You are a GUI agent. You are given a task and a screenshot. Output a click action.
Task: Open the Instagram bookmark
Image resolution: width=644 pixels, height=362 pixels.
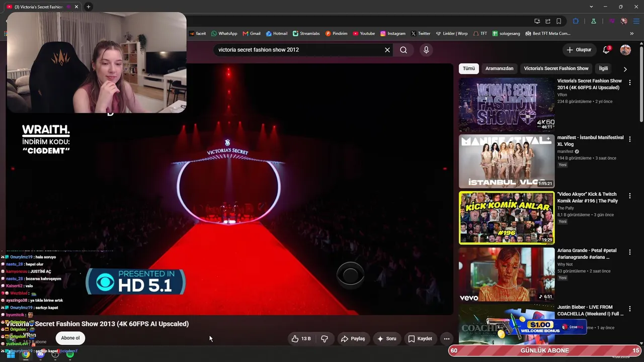coord(393,34)
